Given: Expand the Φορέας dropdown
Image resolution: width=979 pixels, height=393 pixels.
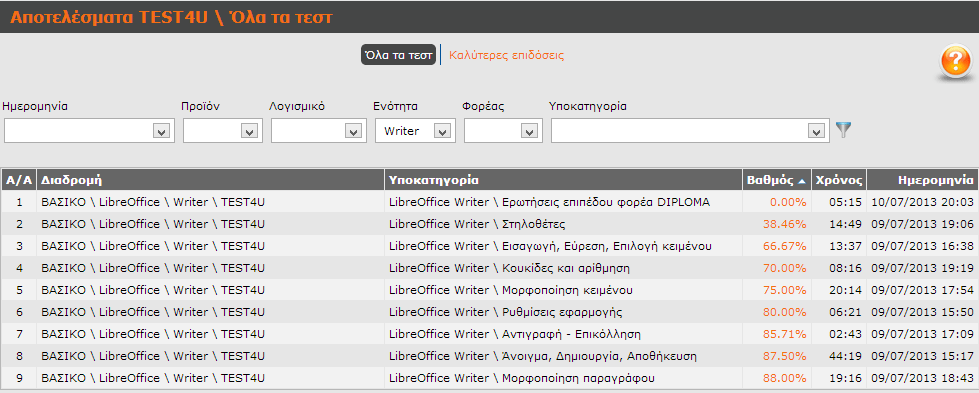Looking at the screenshot, I should [x=529, y=131].
